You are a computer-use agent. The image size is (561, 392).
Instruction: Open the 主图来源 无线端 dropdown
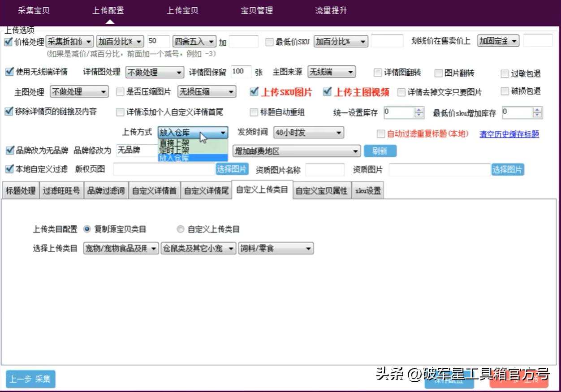331,72
